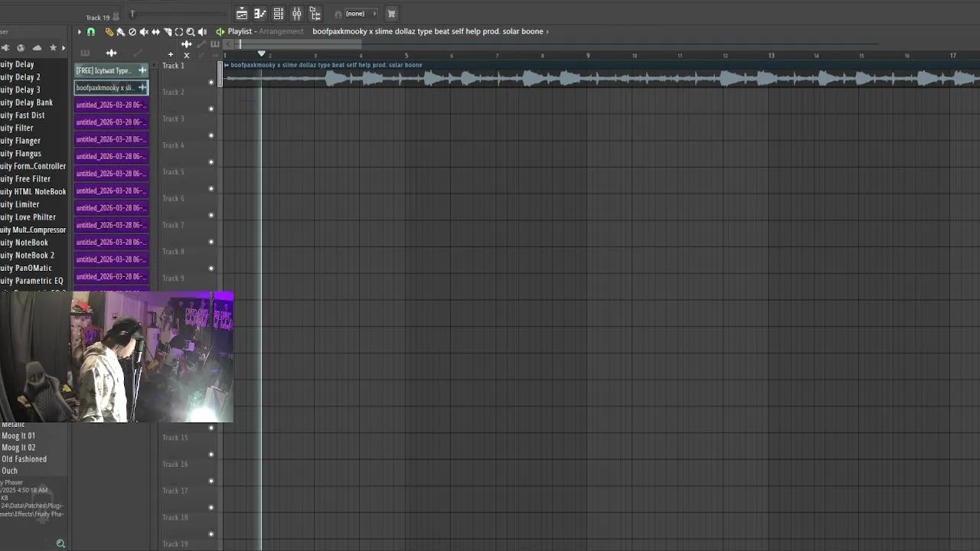Click the X icon above track headers
The image size is (980, 551).
point(186,55)
